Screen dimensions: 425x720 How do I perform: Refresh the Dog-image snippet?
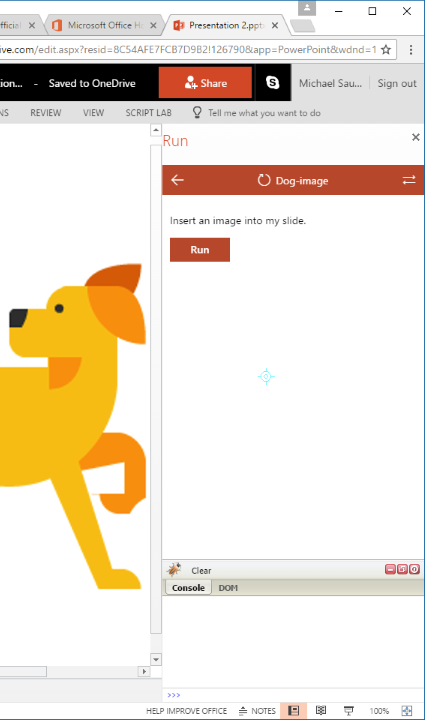[263, 180]
